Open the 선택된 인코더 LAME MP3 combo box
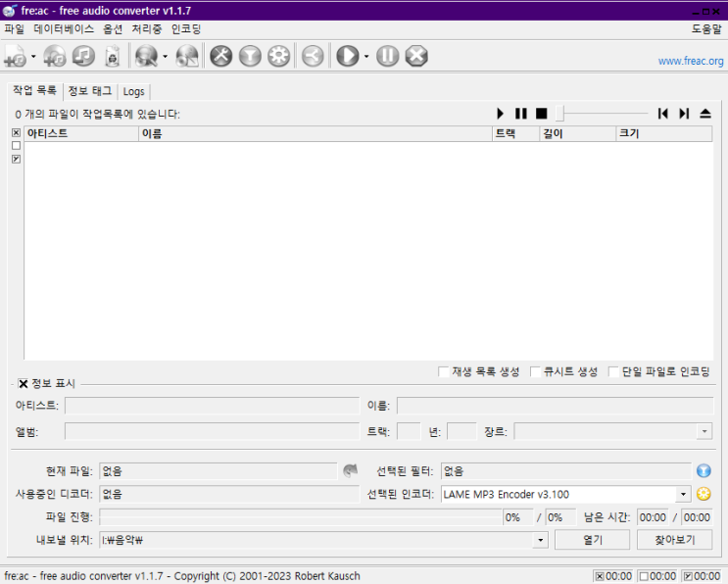 [565, 495]
